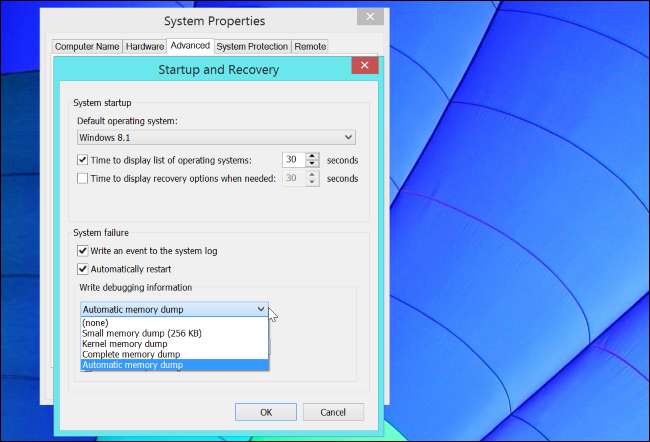Decrease the operating system list display time
The height and width of the screenshot is (442, 650).
pyautogui.click(x=313, y=164)
